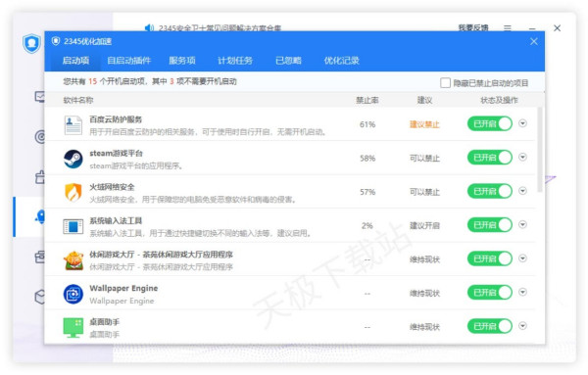Click the system input method tool icon
The image size is (588, 375).
pyautogui.click(x=73, y=226)
